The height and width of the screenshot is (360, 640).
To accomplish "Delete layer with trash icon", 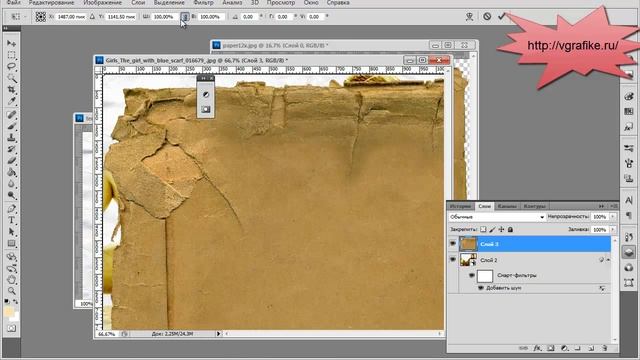I will click(x=604, y=348).
